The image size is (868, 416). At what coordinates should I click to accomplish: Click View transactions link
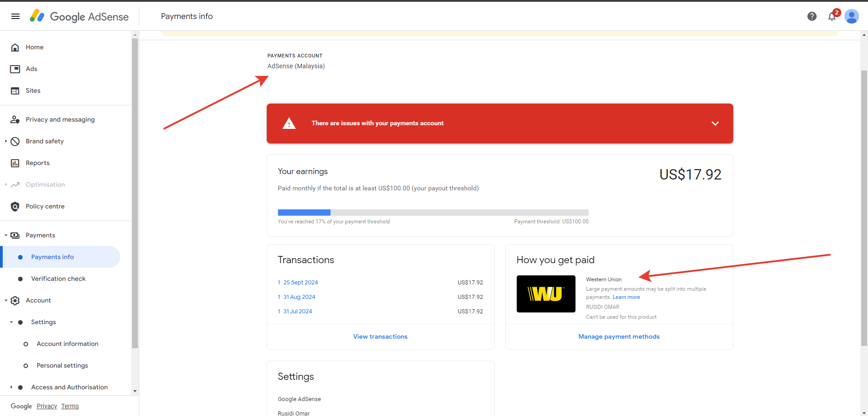[380, 337]
